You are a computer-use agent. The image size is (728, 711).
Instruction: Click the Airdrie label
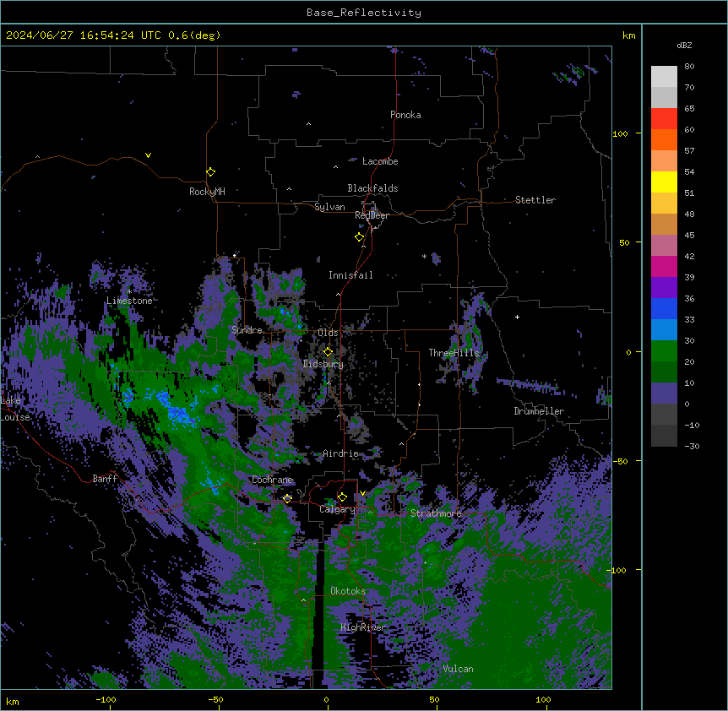[x=340, y=453]
